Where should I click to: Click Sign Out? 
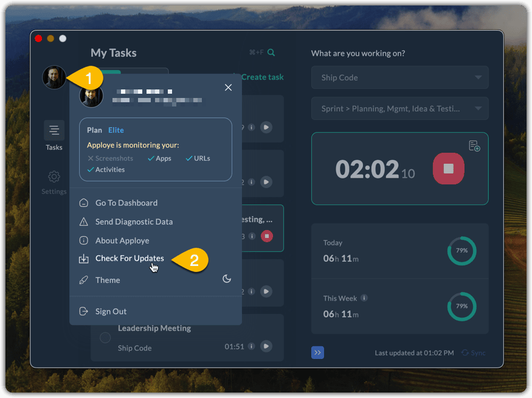click(111, 311)
